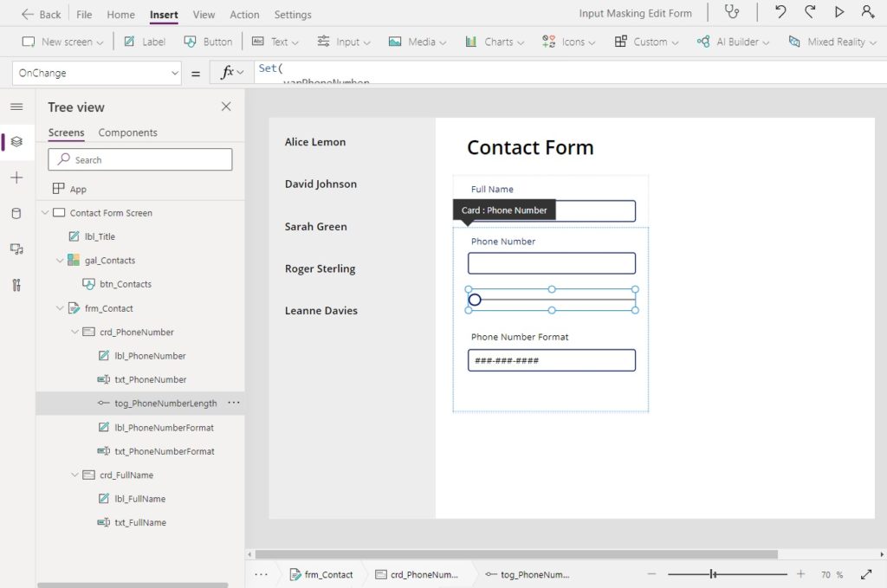Viewport: 887px width, 588px height.
Task: Collapse crd_PhoneNumber tree node
Action: [74, 332]
